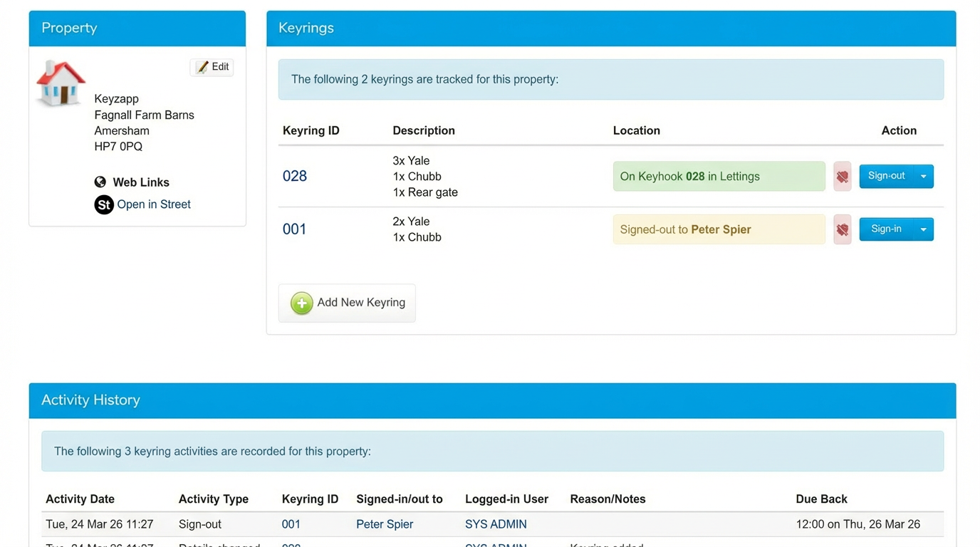Click keyring 001 link in Activity History

(x=291, y=524)
